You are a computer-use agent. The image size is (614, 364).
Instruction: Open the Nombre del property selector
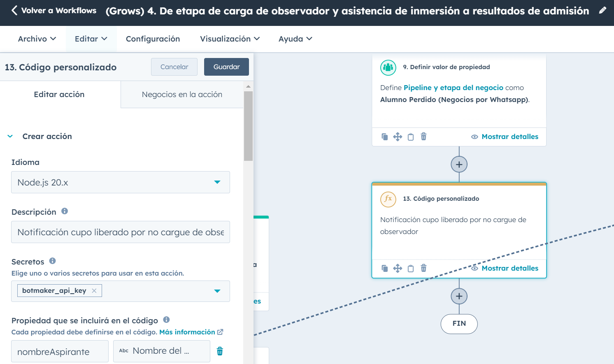pyautogui.click(x=162, y=351)
